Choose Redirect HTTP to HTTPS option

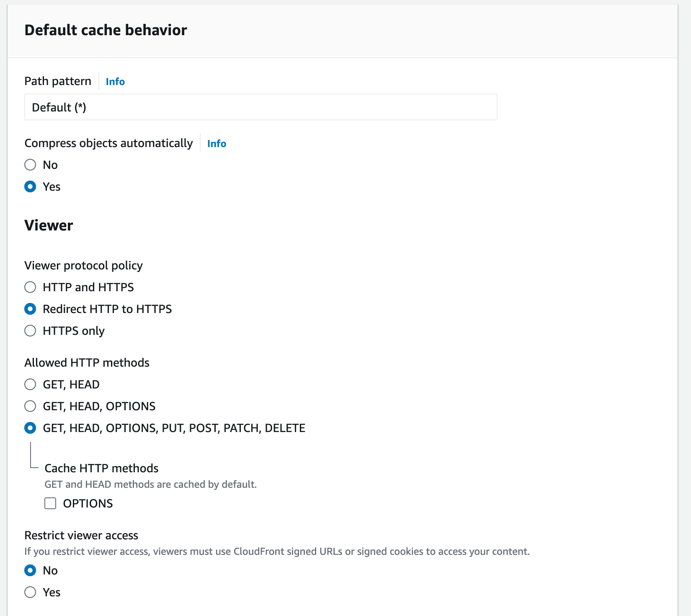coord(30,309)
